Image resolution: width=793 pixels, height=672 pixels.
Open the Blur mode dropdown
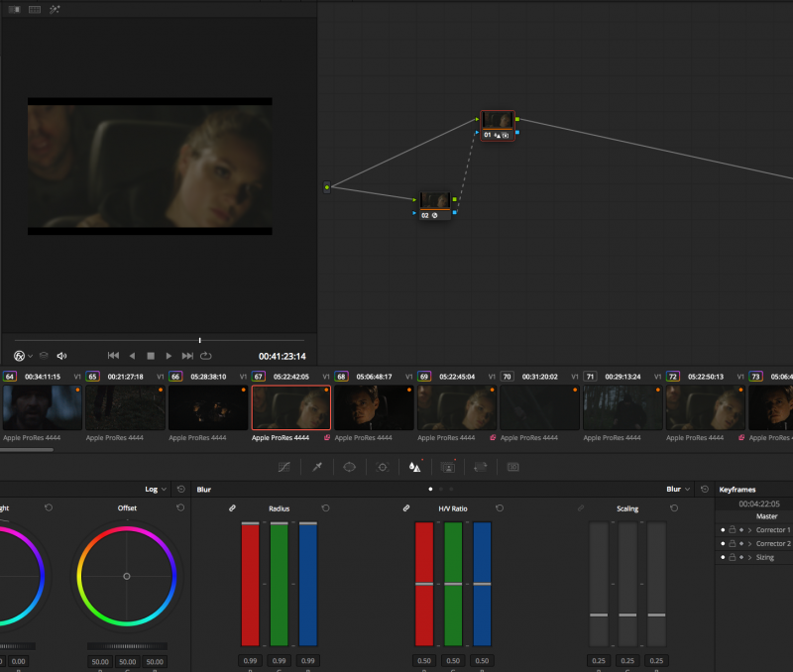pyautogui.click(x=679, y=490)
